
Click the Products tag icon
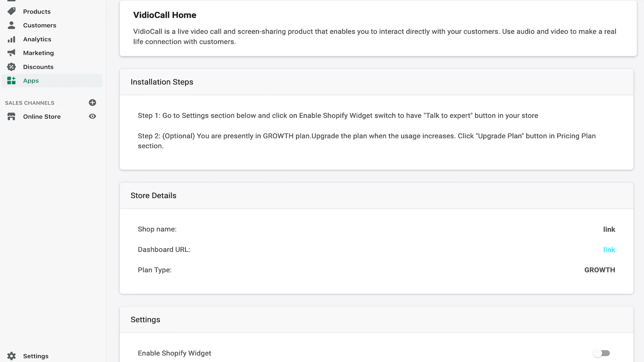tap(11, 11)
